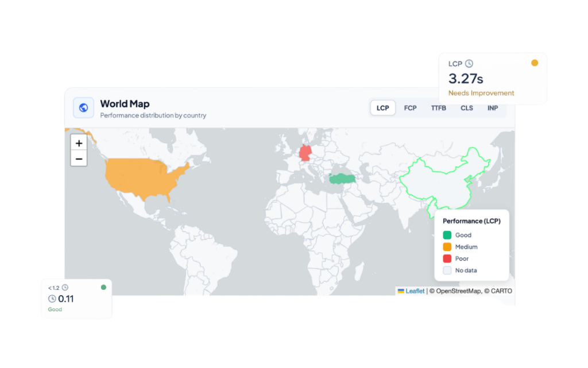Click the United States on the map
This screenshot has width=588, height=368.
[x=144, y=175]
